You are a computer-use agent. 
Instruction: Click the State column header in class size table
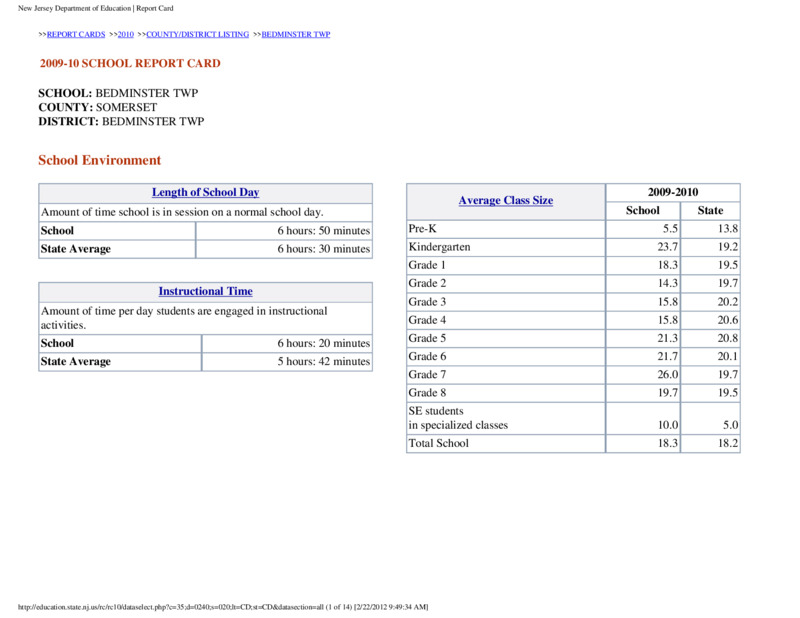(x=710, y=211)
